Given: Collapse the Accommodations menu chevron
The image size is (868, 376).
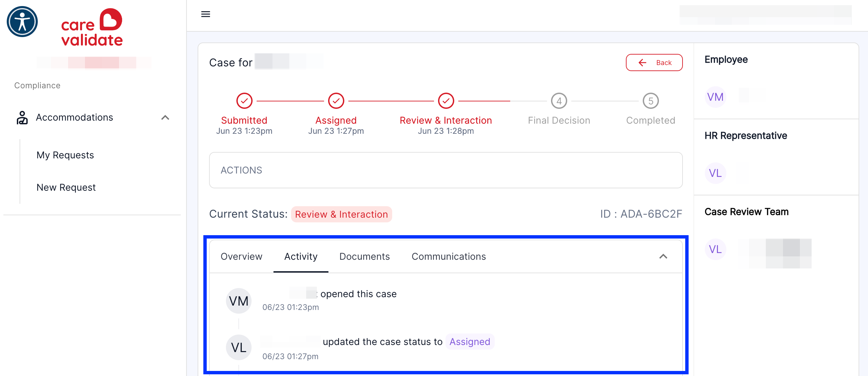Looking at the screenshot, I should pyautogui.click(x=165, y=118).
